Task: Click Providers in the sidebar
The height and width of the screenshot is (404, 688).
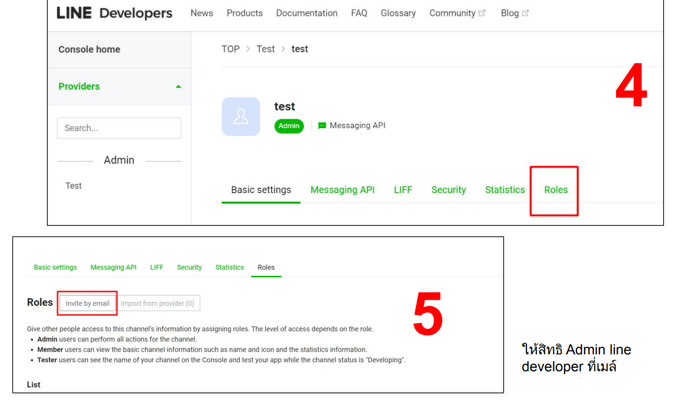Action: (79, 86)
